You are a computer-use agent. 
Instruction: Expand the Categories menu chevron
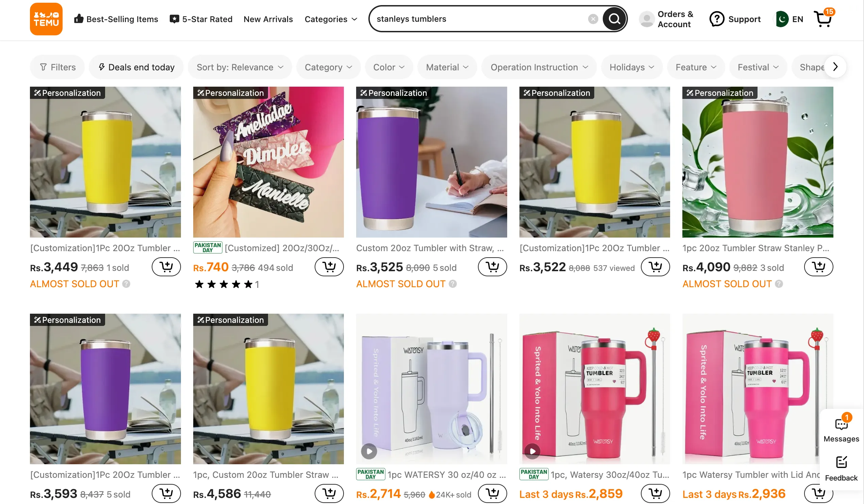tap(354, 19)
